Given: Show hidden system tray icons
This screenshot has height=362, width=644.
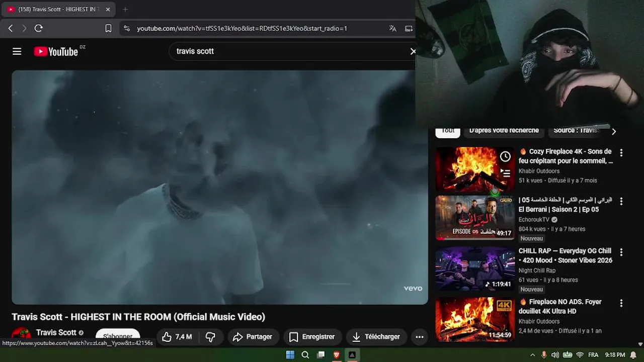Looking at the screenshot, I should 532,355.
